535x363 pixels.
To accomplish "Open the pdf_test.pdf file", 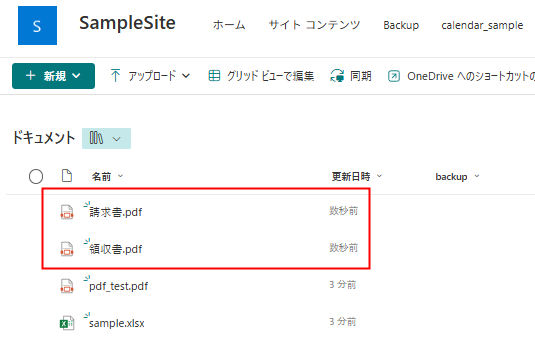I will [x=118, y=286].
